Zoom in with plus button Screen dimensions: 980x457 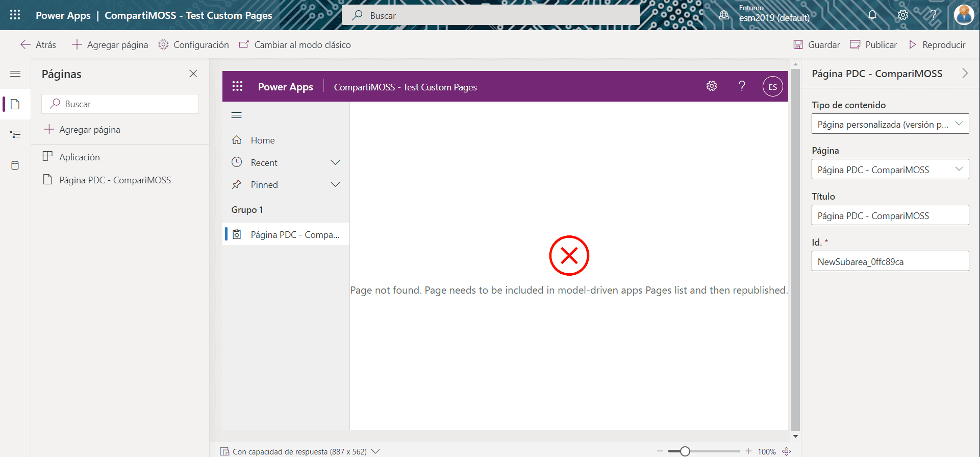coord(748,451)
